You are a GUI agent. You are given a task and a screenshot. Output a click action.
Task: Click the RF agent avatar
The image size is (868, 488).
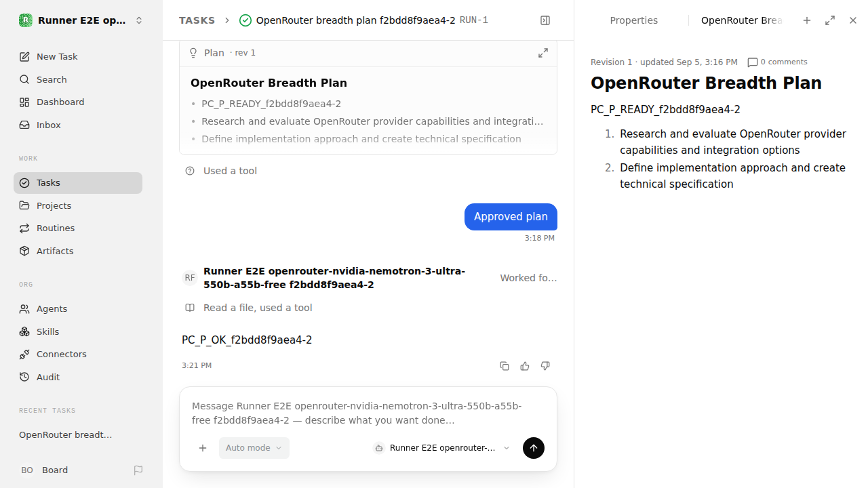[x=190, y=278]
